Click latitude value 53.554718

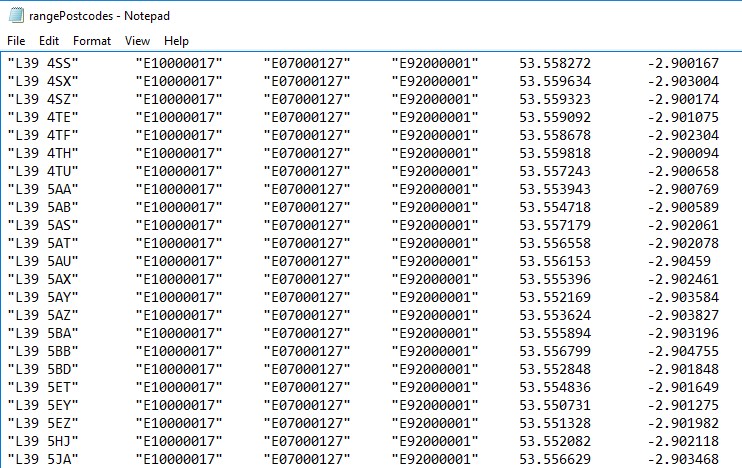(x=555, y=207)
